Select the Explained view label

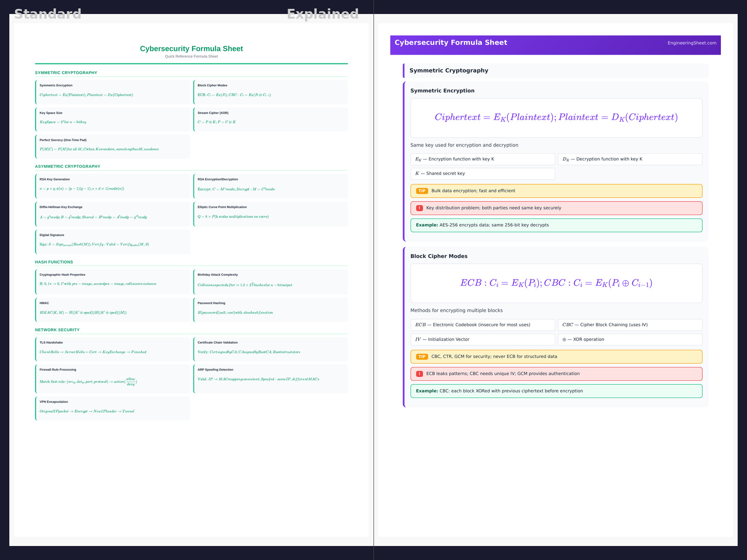click(323, 14)
